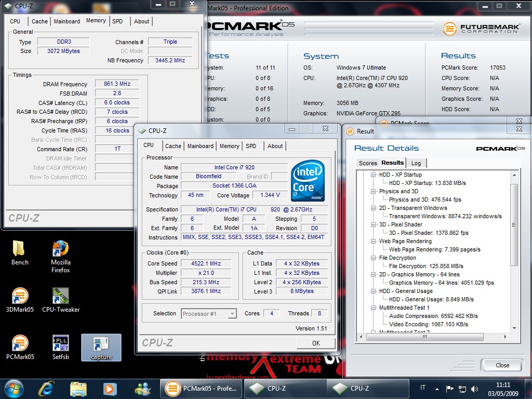Open Windows Media Player taskbar icon
Screen dimensions: 532x399
point(110,389)
